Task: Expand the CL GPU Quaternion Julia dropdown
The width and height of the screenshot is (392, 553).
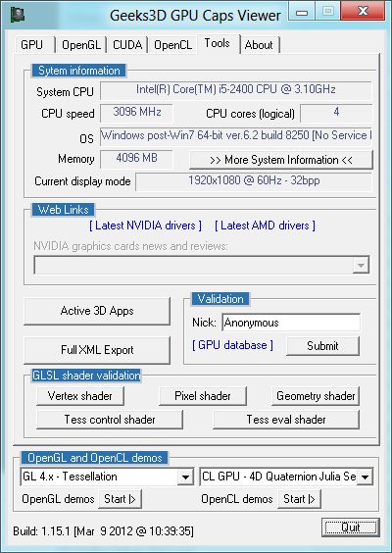Action: [x=365, y=478]
